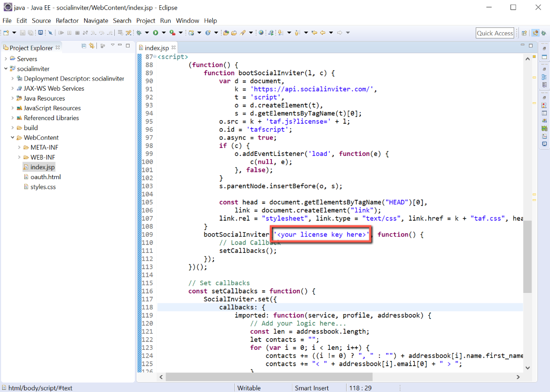Select the Java EE perspective icon

535,33
